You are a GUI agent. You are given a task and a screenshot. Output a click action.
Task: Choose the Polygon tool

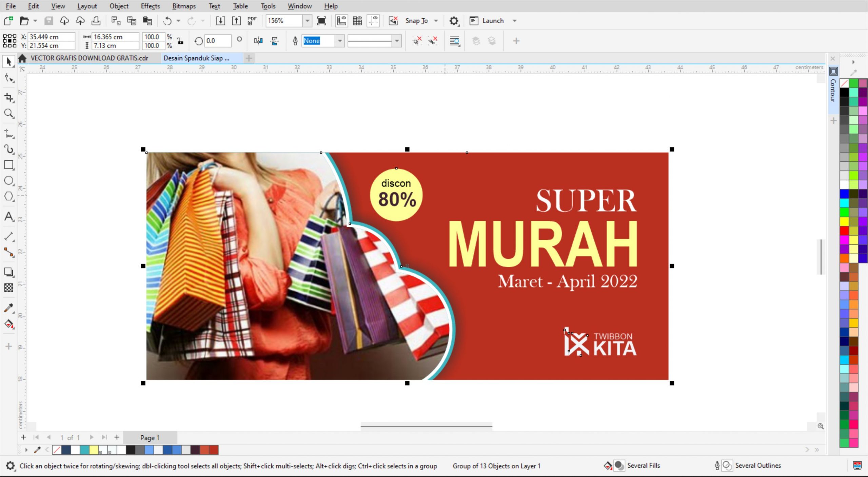tap(9, 196)
